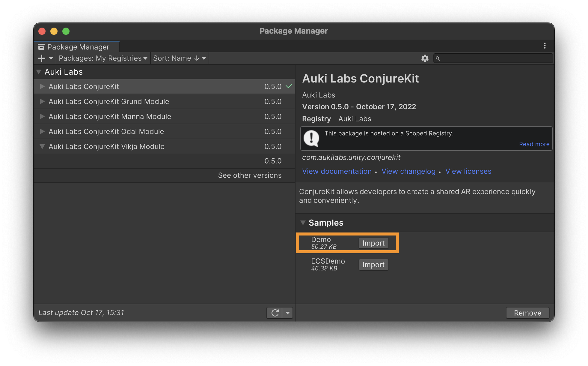Image resolution: width=588 pixels, height=366 pixels.
Task: Click the yellow minimize window button
Action: [54, 31]
